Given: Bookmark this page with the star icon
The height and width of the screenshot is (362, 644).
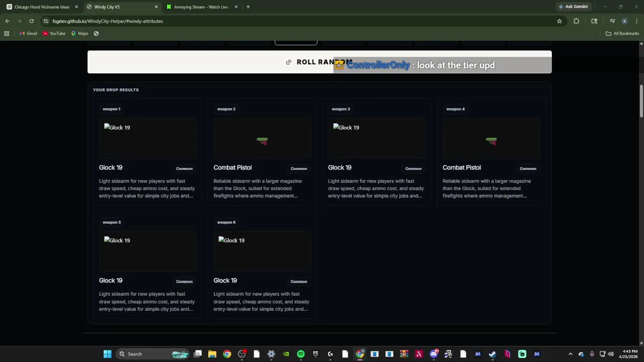Looking at the screenshot, I should tap(559, 21).
